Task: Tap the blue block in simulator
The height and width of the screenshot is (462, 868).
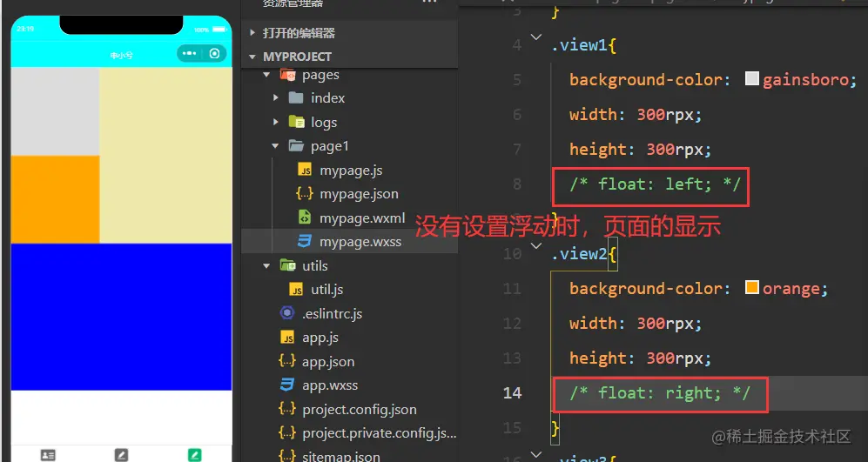Action: point(121,317)
